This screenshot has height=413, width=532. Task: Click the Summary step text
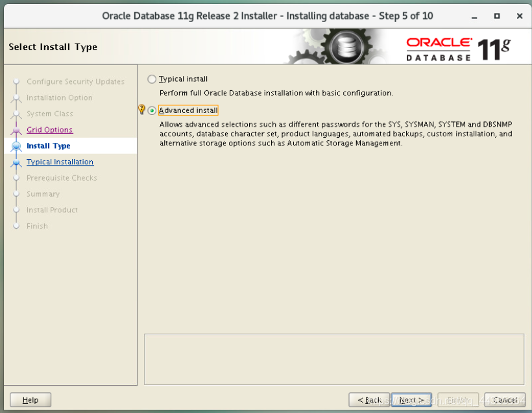coord(43,194)
